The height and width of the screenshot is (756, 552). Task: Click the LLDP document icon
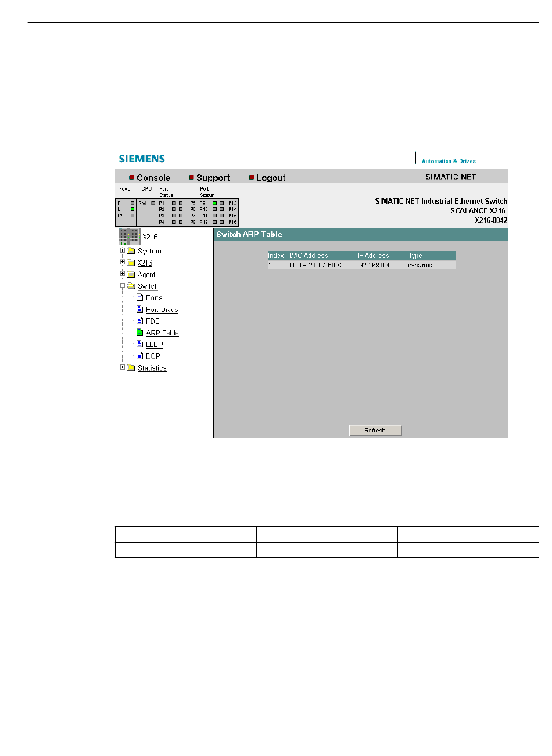click(x=139, y=344)
